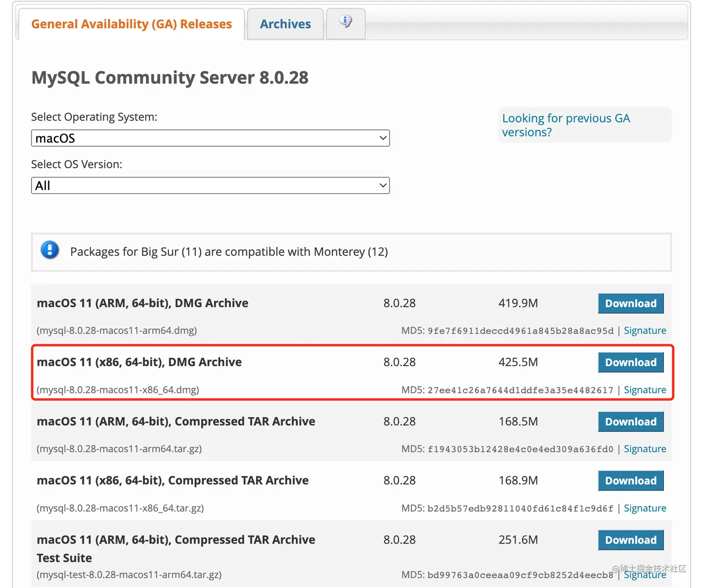Viewport: 701px width, 588px height.
Task: Click title macOS 11 (x86, 64-bit), DMG Archive
Action: (x=139, y=362)
